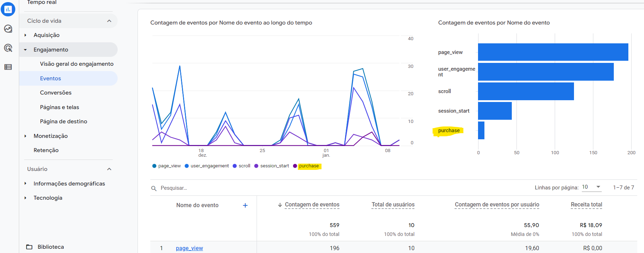The image size is (644, 253).
Task: Open the Advertising icon in left rail
Action: click(8, 48)
